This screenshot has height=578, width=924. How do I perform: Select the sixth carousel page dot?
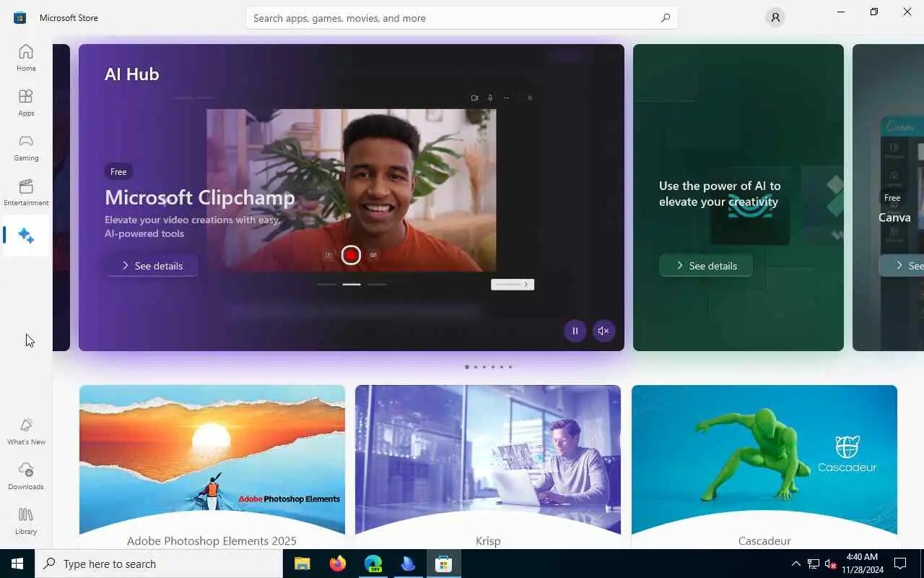[510, 367]
